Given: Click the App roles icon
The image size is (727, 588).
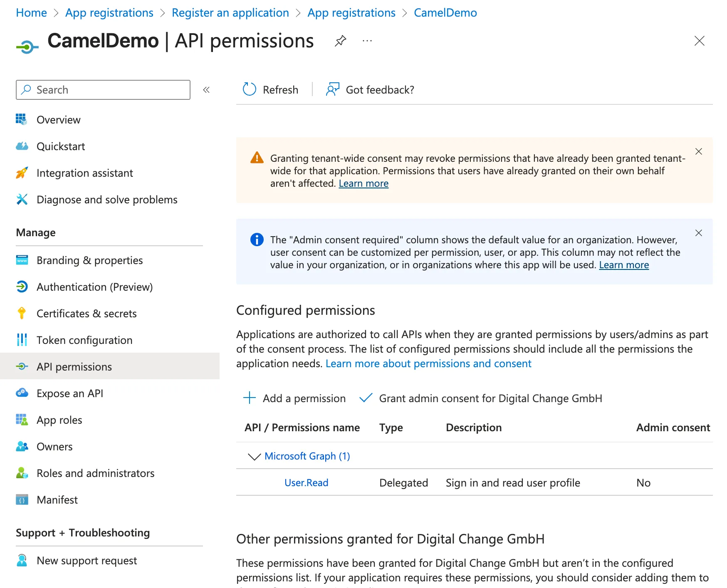Looking at the screenshot, I should click(x=22, y=420).
